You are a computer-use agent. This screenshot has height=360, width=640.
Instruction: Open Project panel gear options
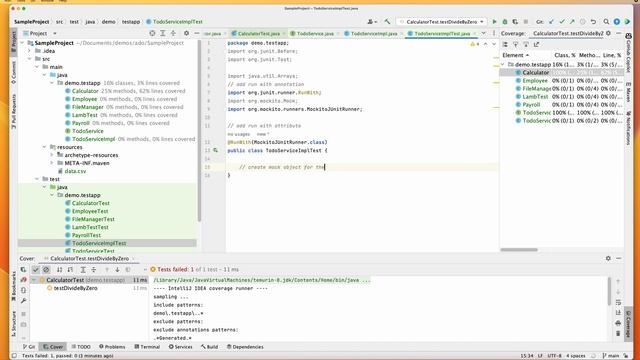[x=186, y=33]
